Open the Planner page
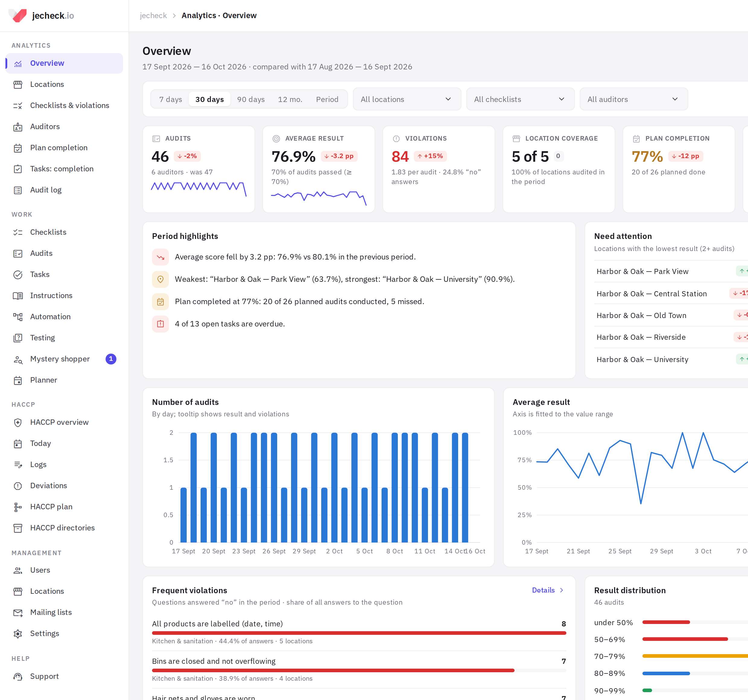The width and height of the screenshot is (748, 700). (x=64, y=380)
